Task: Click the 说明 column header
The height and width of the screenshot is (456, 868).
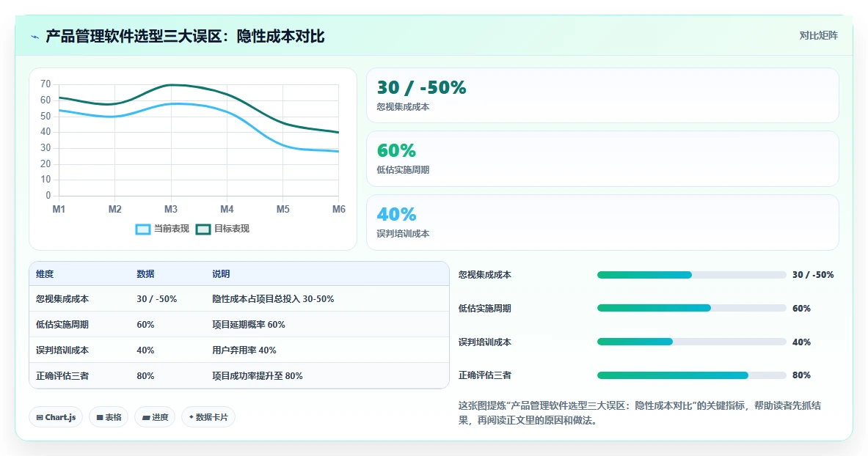Action: 221,274
